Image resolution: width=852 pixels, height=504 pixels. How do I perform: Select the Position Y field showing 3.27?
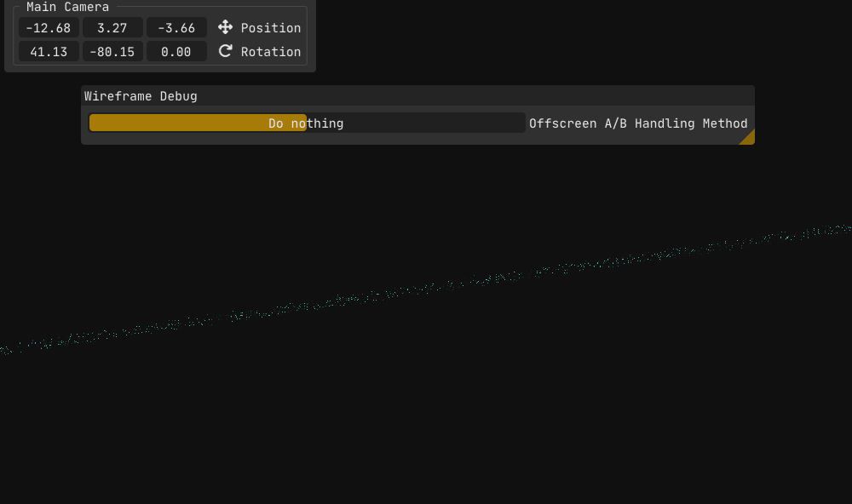tap(112, 28)
